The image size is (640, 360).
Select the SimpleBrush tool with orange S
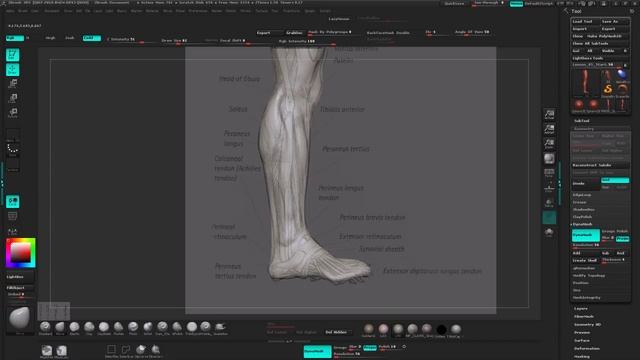click(608, 90)
